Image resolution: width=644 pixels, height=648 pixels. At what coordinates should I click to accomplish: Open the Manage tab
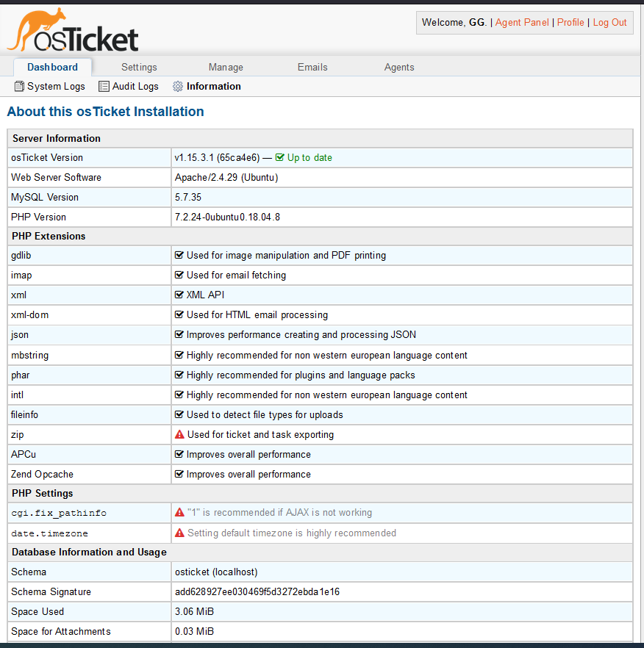226,67
